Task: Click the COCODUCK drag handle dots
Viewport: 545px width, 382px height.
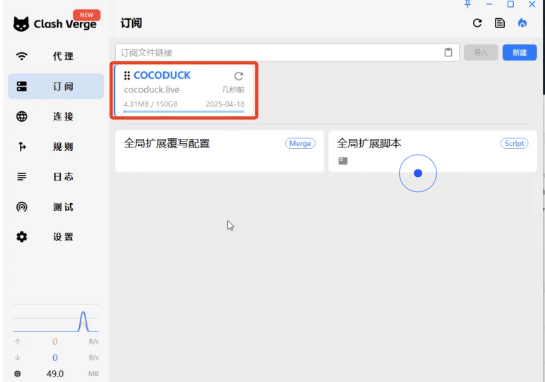Action: point(127,75)
